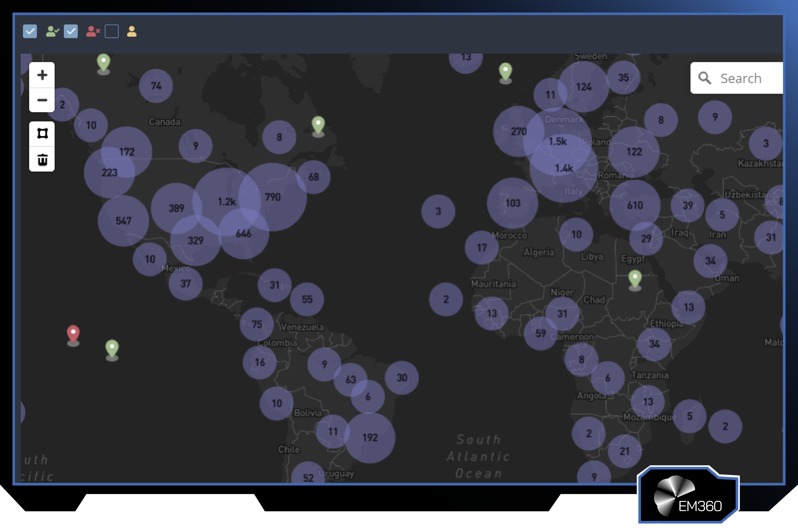This screenshot has height=532, width=798.
Task: Open the 1.2k cluster
Action: click(226, 202)
